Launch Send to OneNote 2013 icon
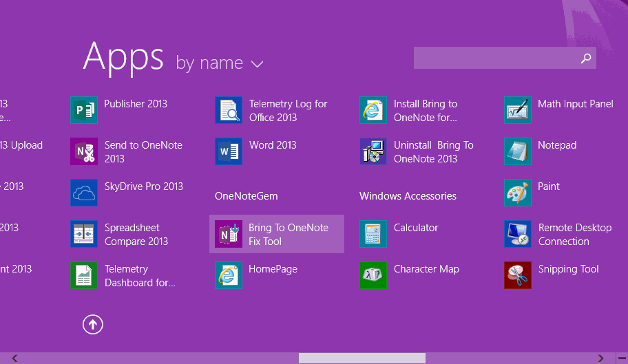628x364 pixels. point(84,151)
